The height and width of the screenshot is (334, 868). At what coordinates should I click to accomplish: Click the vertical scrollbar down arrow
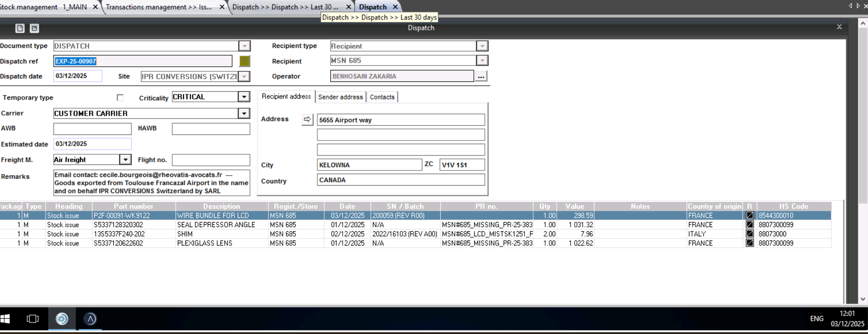(863, 299)
